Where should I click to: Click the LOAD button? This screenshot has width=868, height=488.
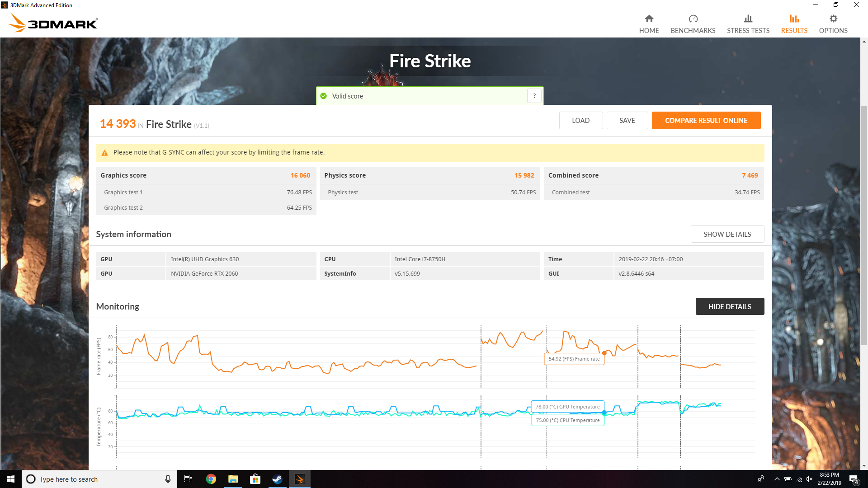[580, 121]
